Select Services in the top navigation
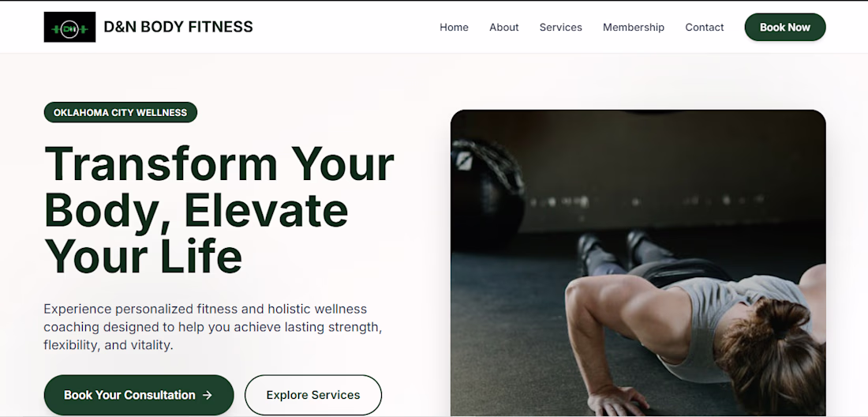This screenshot has height=417, width=868. pos(561,27)
